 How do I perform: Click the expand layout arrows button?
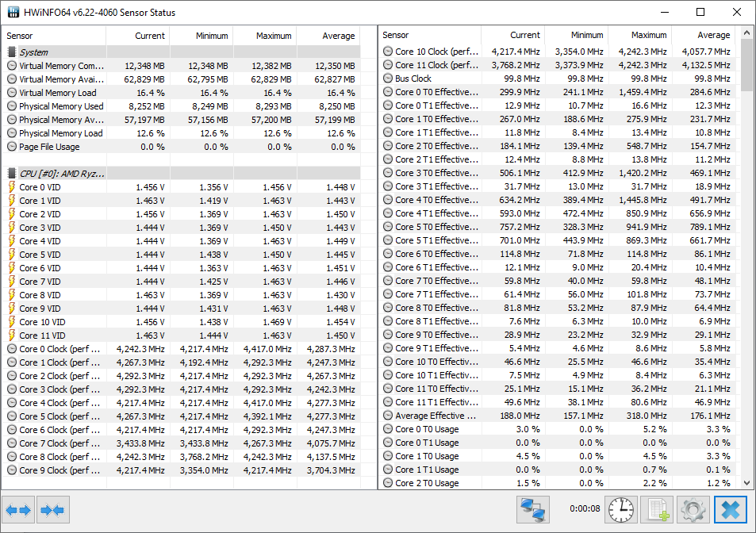(18, 510)
